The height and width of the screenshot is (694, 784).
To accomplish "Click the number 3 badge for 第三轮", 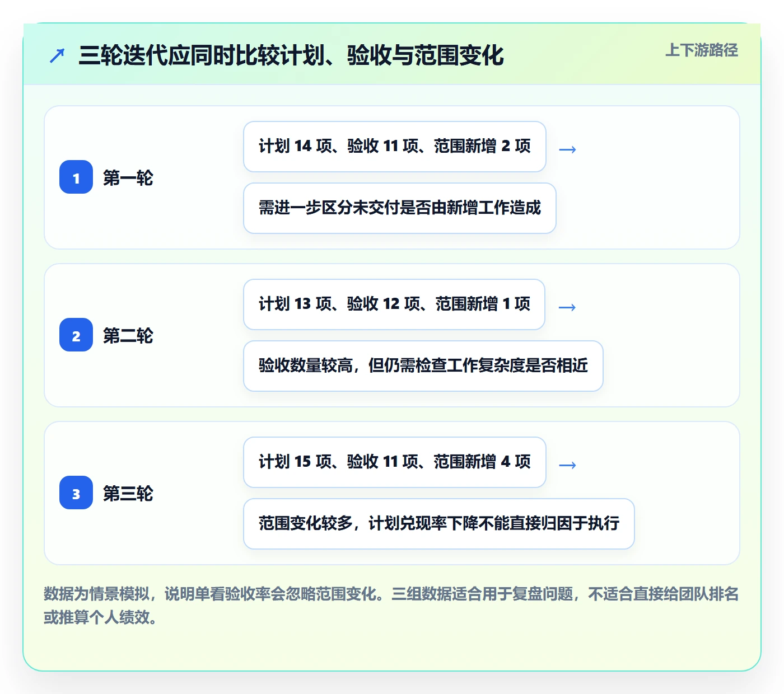I will 76,493.
